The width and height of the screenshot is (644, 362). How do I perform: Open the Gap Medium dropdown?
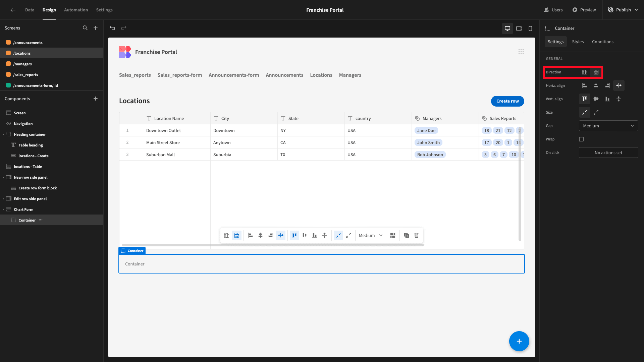[608, 126]
